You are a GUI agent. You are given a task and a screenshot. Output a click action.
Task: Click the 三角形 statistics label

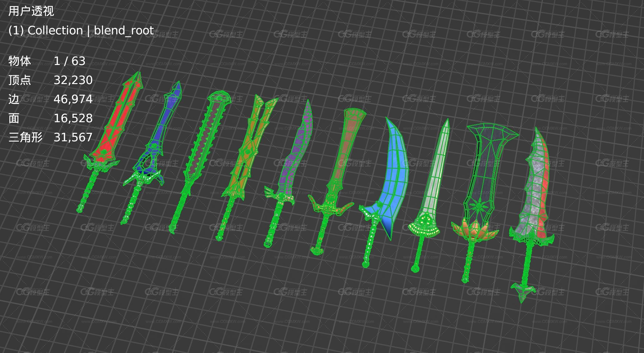pos(25,137)
